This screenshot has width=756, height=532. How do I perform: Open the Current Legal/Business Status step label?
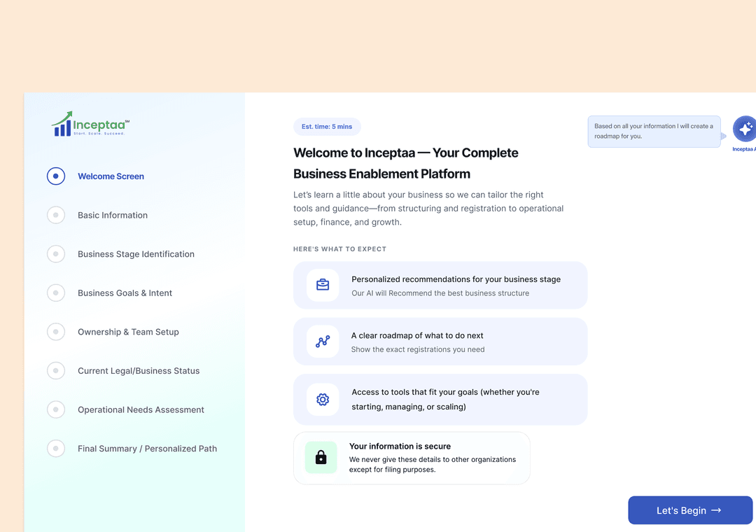(x=139, y=371)
